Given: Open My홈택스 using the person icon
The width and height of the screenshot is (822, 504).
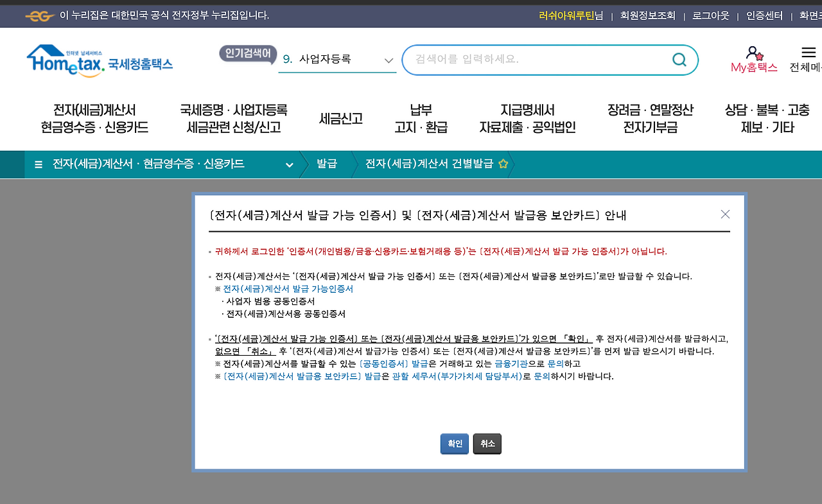Looking at the screenshot, I should pos(753,55).
